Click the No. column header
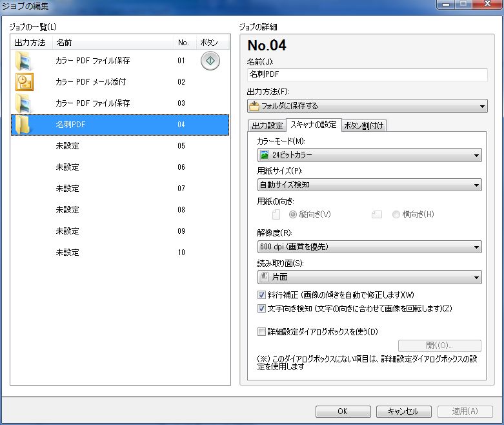Viewport: 504px width, 425px height. (185, 43)
